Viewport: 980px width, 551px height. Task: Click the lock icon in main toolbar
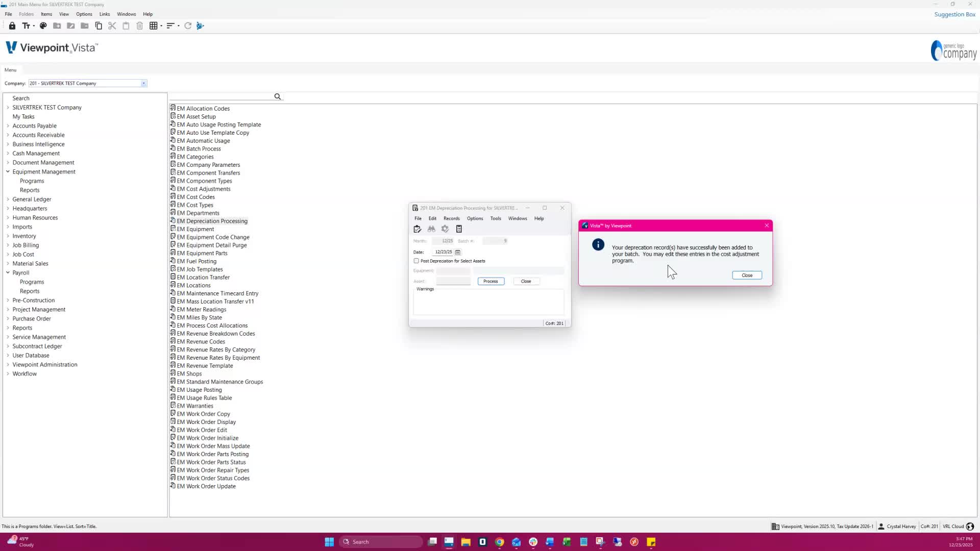pos(12,26)
